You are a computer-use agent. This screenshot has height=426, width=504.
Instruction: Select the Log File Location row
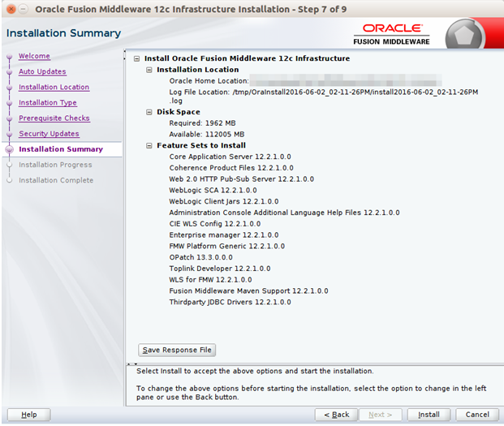pyautogui.click(x=324, y=97)
